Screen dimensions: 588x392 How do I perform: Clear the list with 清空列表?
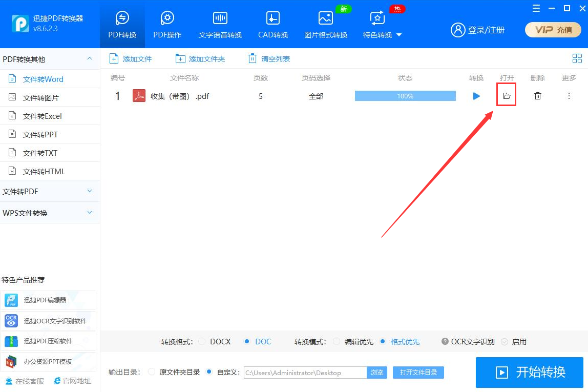coord(269,59)
